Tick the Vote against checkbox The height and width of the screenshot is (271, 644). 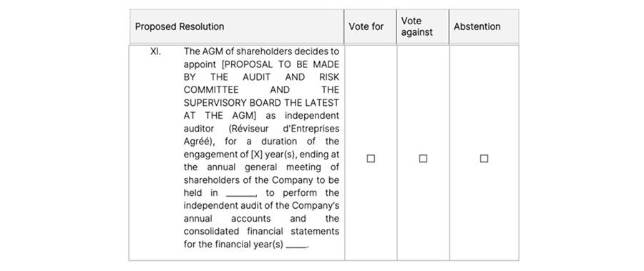[x=423, y=159]
